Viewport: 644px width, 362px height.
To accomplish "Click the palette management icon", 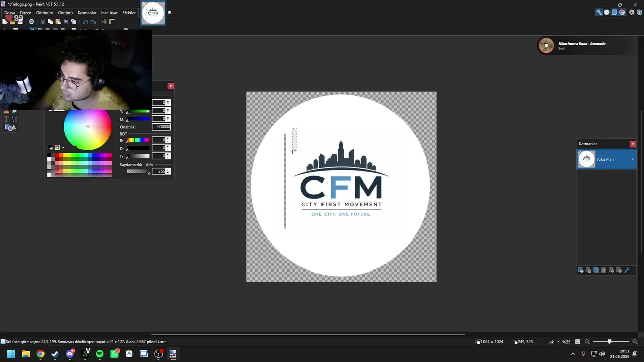I will (57, 148).
